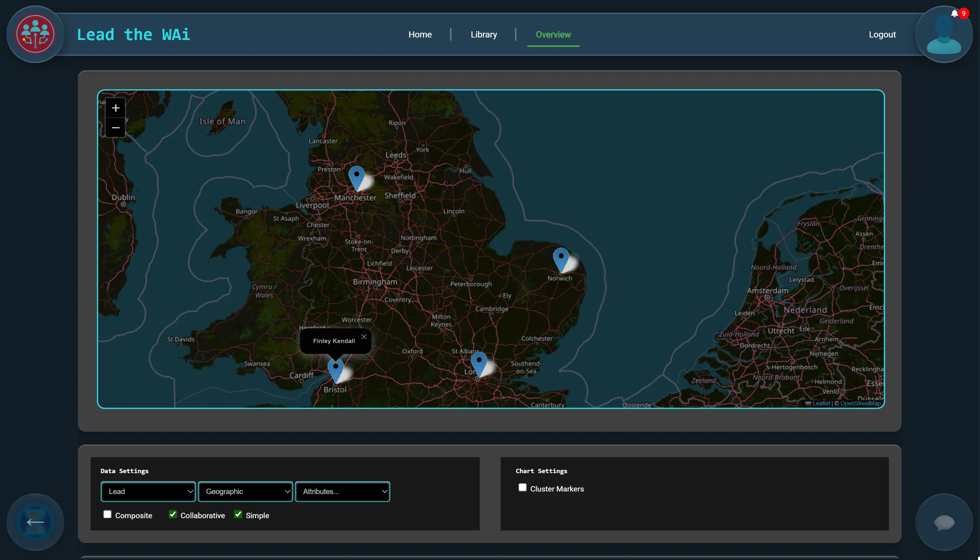Click the back arrow icon at bottom left
Image resolution: width=980 pixels, height=560 pixels.
(35, 522)
